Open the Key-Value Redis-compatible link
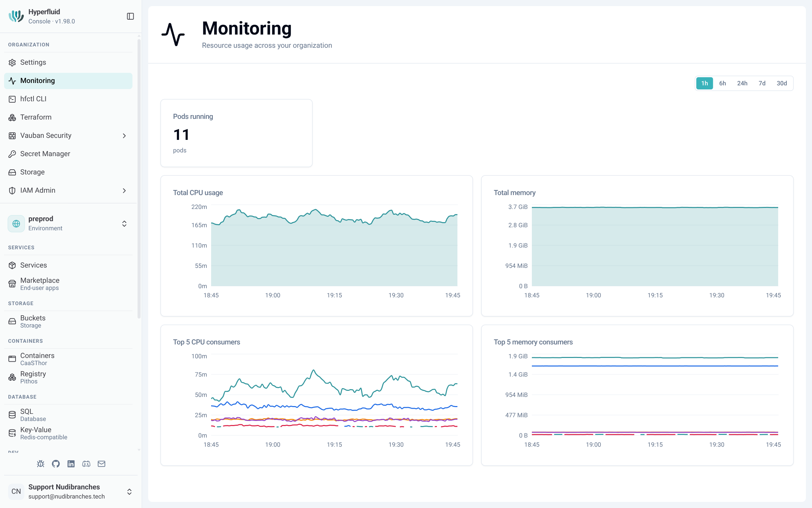This screenshot has width=812, height=508. coord(68,433)
